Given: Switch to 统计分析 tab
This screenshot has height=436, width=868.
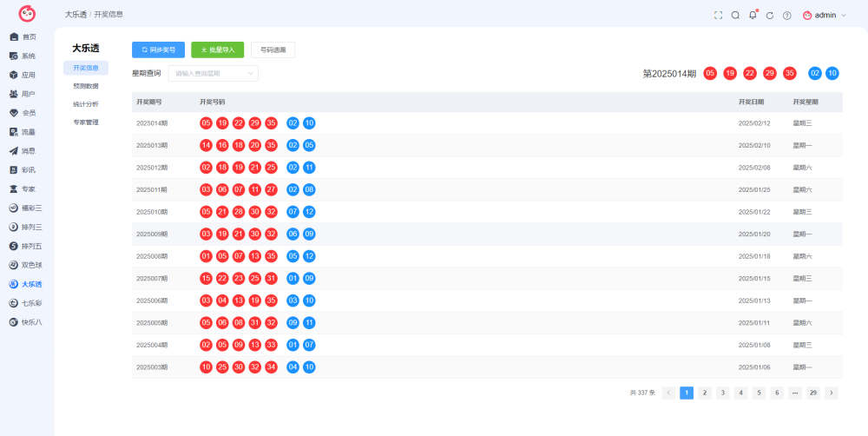Looking at the screenshot, I should 86,103.
